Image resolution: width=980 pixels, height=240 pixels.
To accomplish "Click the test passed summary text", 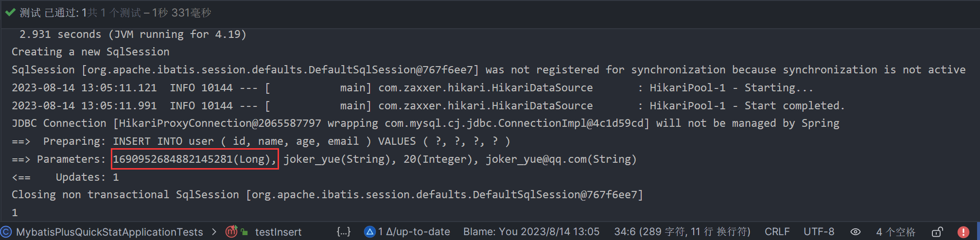I will (x=115, y=13).
